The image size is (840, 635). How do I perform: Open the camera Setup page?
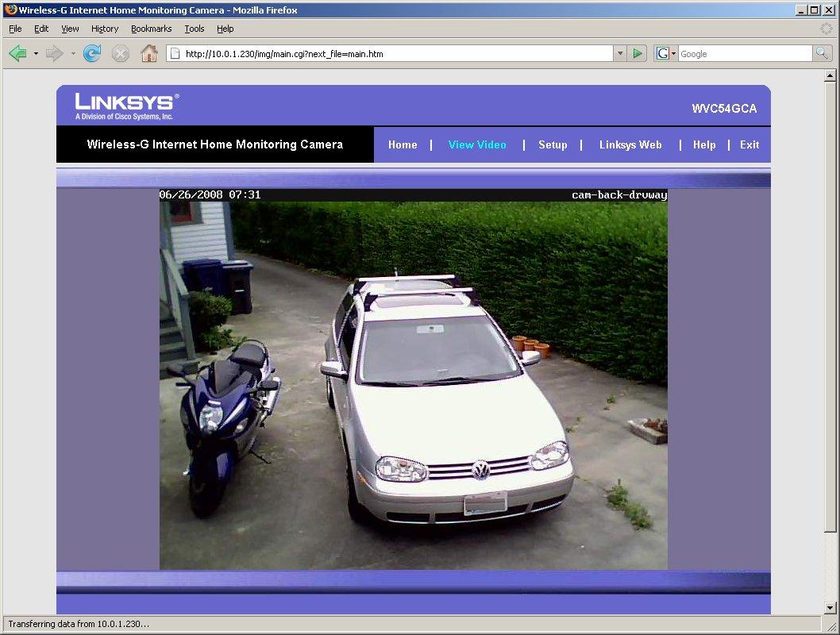tap(553, 144)
